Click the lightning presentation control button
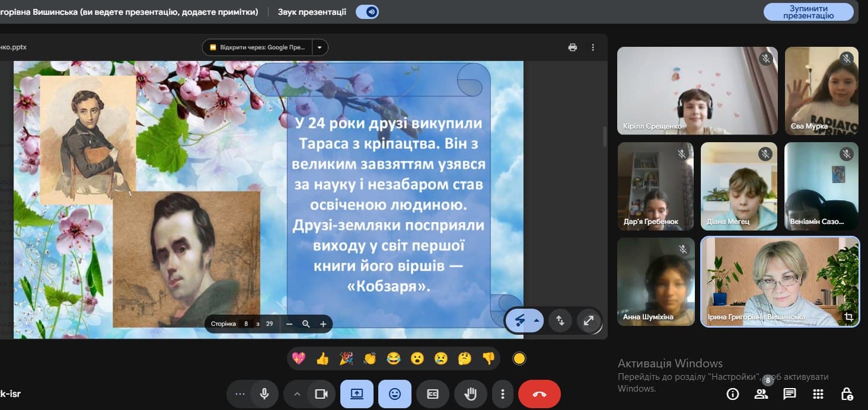The height and width of the screenshot is (410, 868). (x=520, y=321)
